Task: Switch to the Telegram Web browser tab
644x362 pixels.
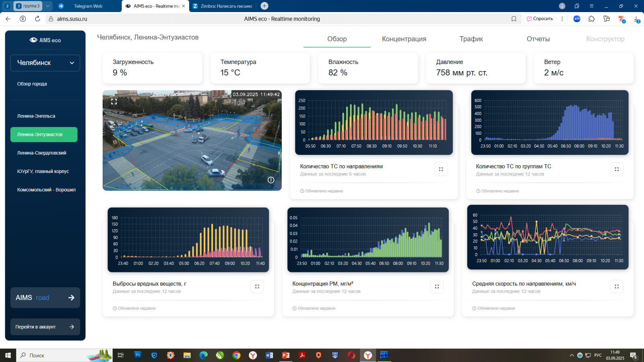Action: tap(88, 6)
